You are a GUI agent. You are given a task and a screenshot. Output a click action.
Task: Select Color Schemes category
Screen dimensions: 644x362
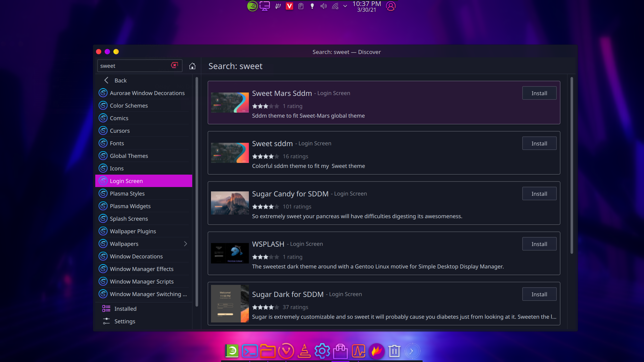(144, 106)
